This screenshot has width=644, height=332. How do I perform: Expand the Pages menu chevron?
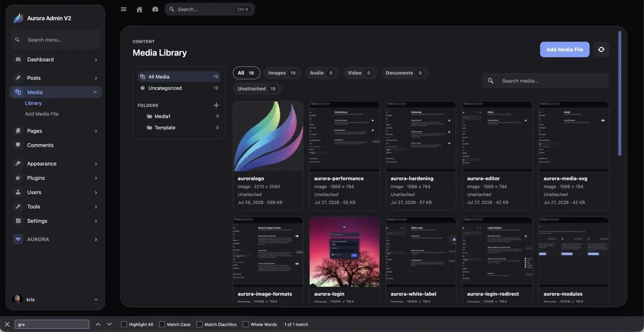pyautogui.click(x=96, y=131)
